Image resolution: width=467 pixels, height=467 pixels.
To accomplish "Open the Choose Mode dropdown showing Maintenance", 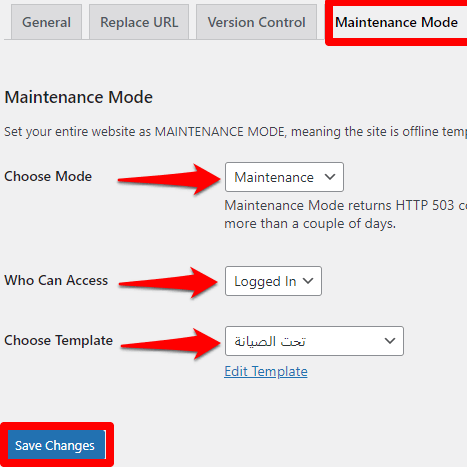I will click(x=284, y=177).
